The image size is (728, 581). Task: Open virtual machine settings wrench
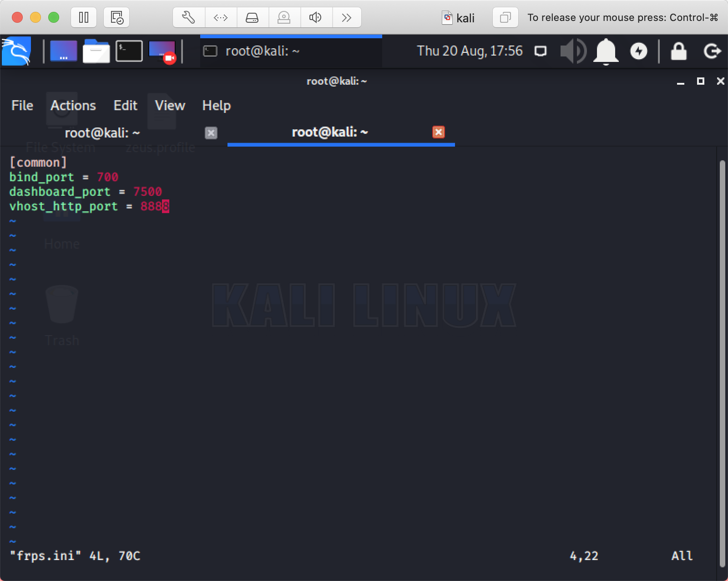[188, 17]
